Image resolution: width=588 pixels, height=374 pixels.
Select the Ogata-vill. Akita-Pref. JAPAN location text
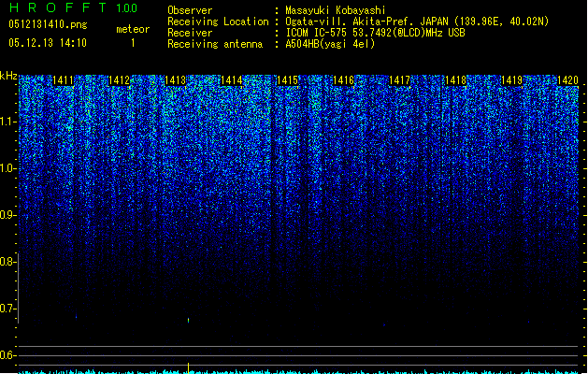tap(417, 22)
